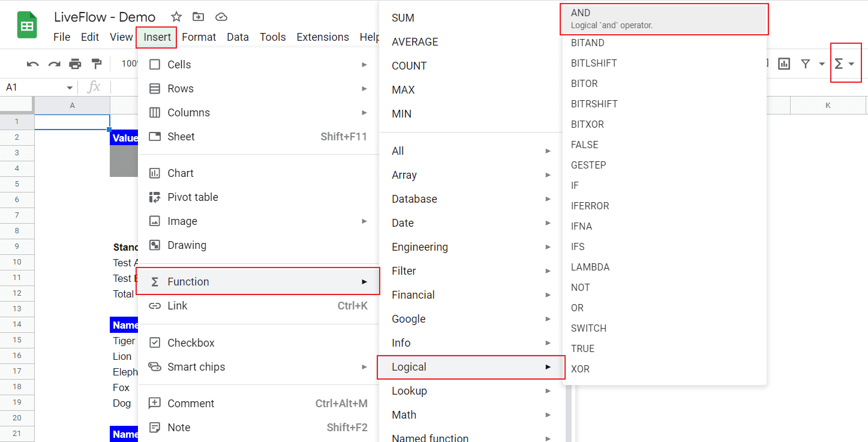Check the cloud save status icon
This screenshot has width=868, height=442.
point(221,17)
